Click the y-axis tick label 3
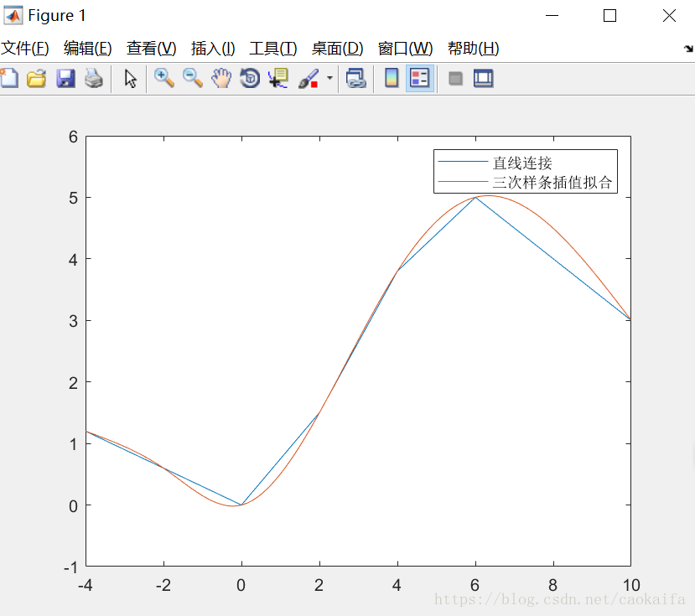 coord(73,321)
